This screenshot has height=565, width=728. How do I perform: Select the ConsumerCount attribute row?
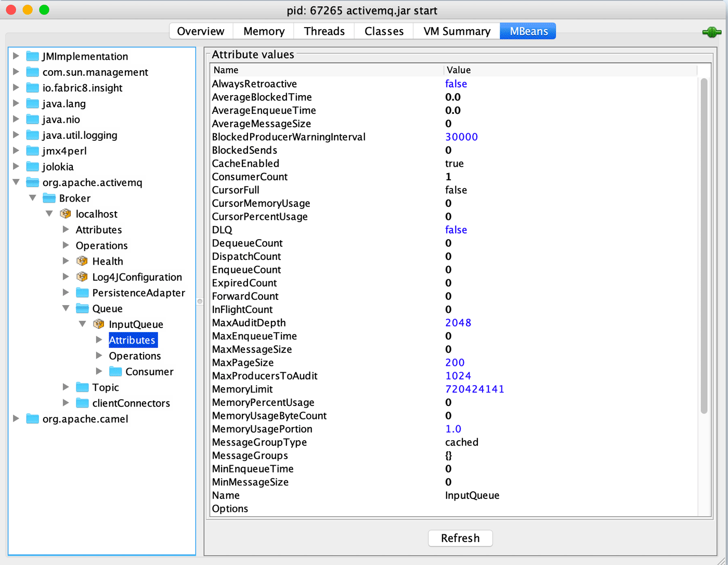click(454, 177)
